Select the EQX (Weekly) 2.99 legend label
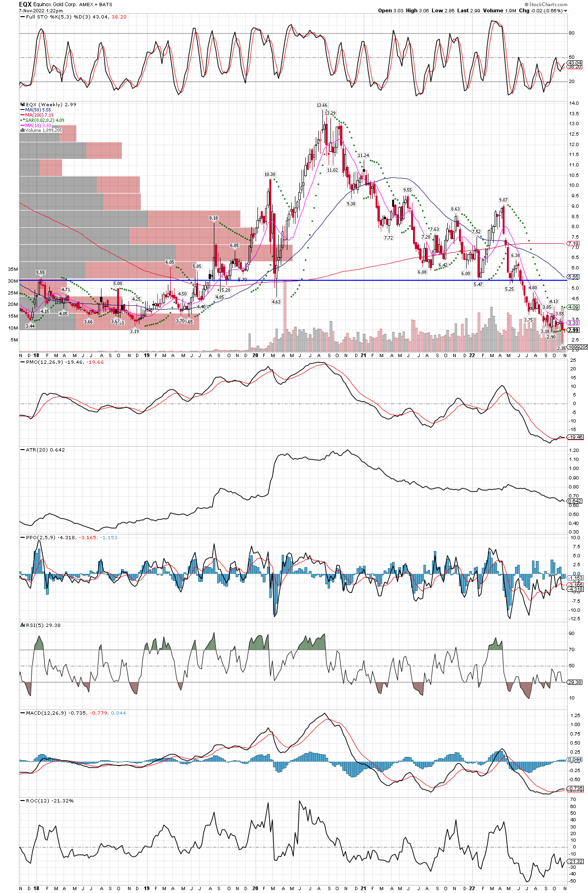This screenshot has width=588, height=893. 51,105
